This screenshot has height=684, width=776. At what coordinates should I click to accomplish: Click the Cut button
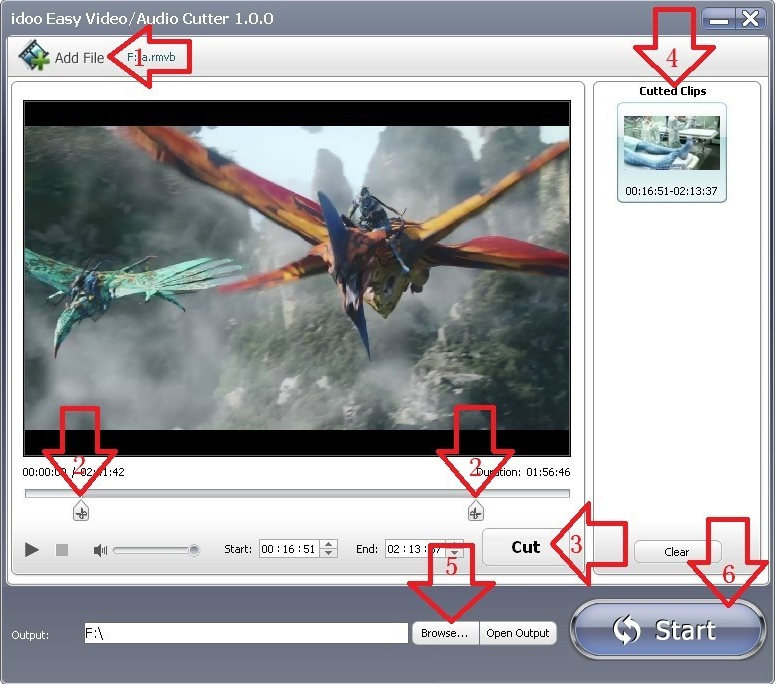pos(525,547)
